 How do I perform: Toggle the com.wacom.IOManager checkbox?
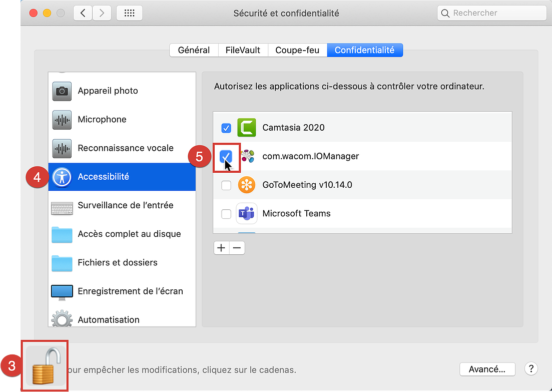(226, 156)
